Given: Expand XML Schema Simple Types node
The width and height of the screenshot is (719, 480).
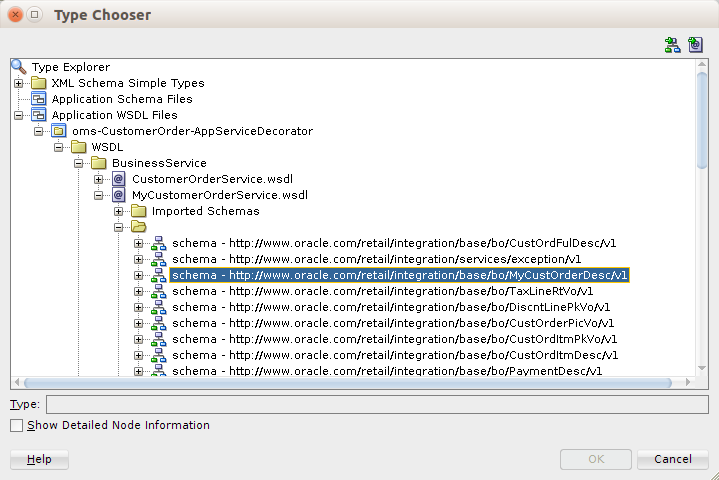Looking at the screenshot, I should click(18, 83).
